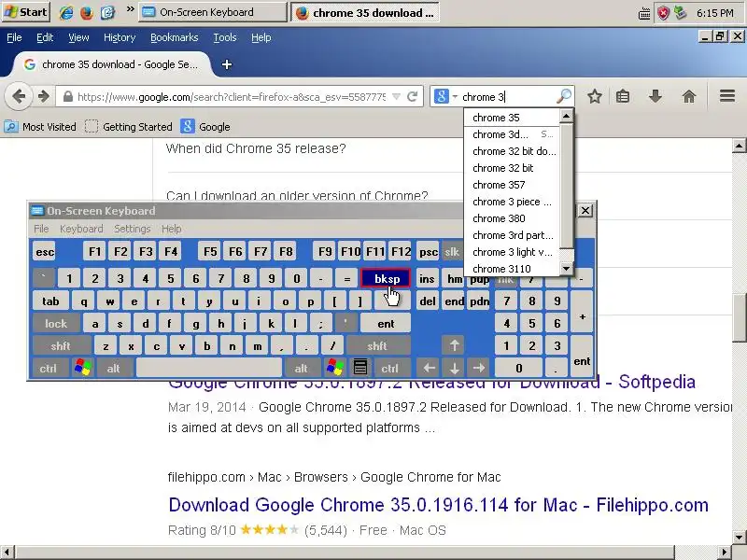Select suggestion 'chrome 380'
Image resolution: width=747 pixels, height=560 pixels.
[512, 218]
